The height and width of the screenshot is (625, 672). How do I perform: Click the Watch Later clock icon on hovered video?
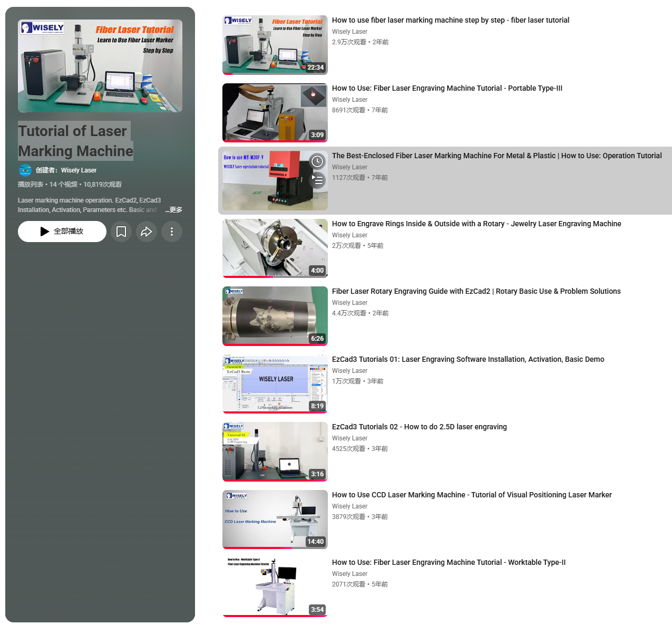(x=317, y=161)
